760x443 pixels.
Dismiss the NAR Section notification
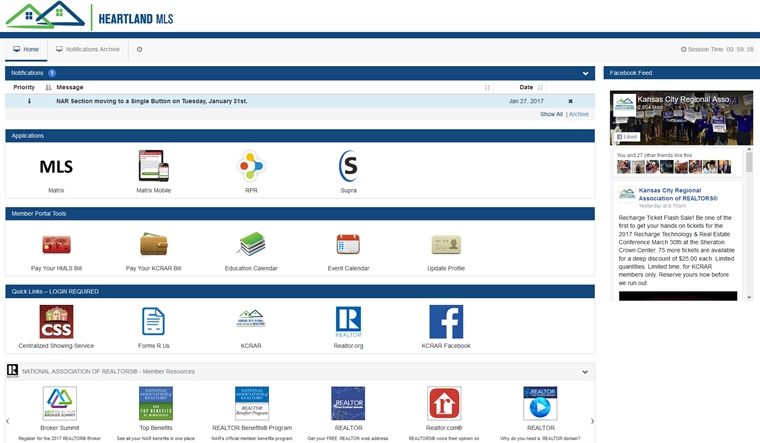point(570,101)
